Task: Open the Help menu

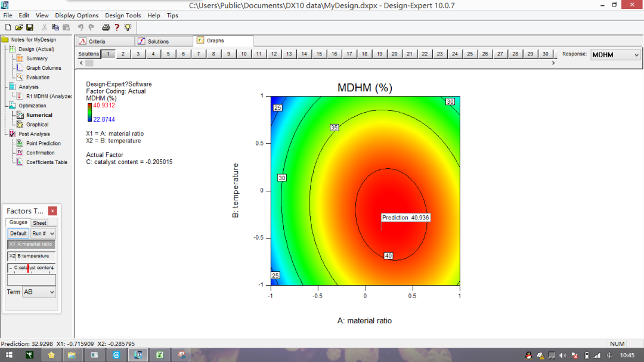Action: [x=154, y=16]
